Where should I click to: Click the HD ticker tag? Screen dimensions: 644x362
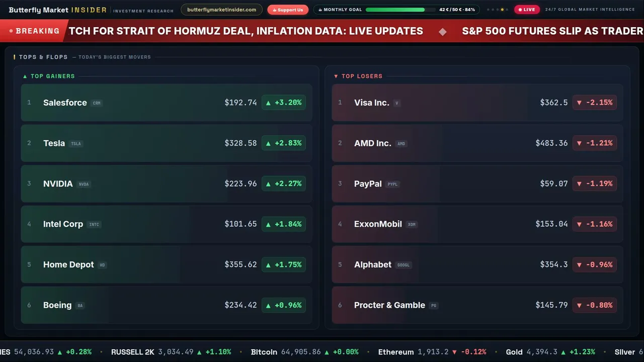pos(103,265)
